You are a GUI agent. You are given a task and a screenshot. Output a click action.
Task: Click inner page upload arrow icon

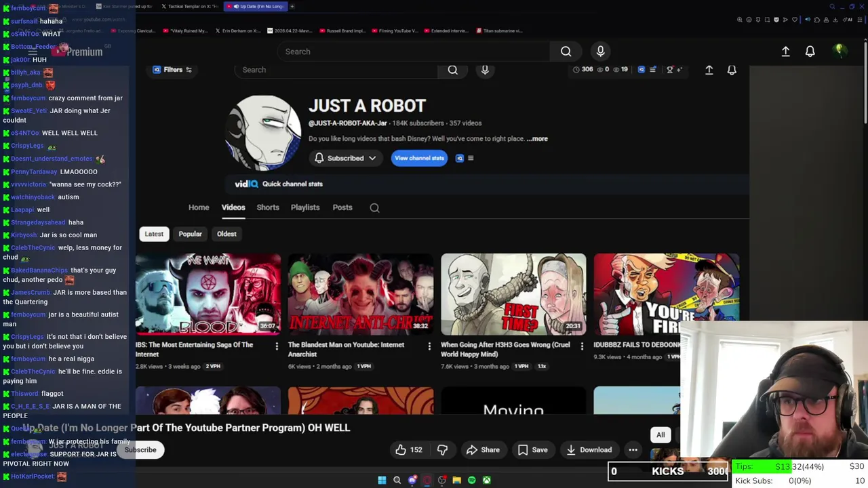[709, 70]
